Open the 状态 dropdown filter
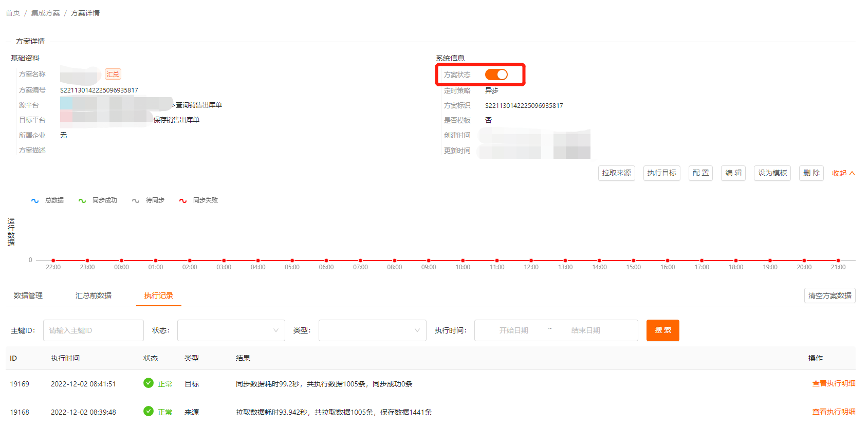 click(231, 330)
